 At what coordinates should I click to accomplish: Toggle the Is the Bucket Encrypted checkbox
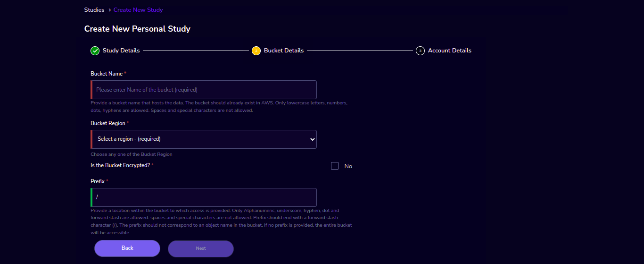[335, 166]
